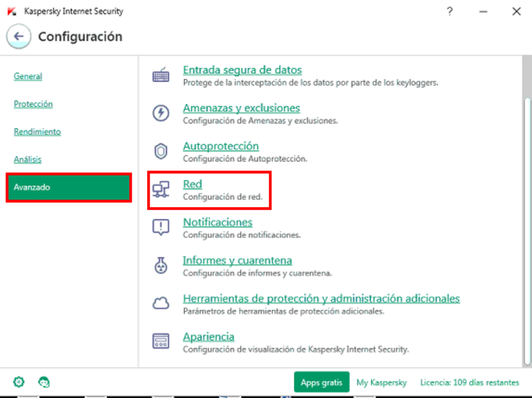Click the keyboard icon for secure data entry

(x=161, y=75)
